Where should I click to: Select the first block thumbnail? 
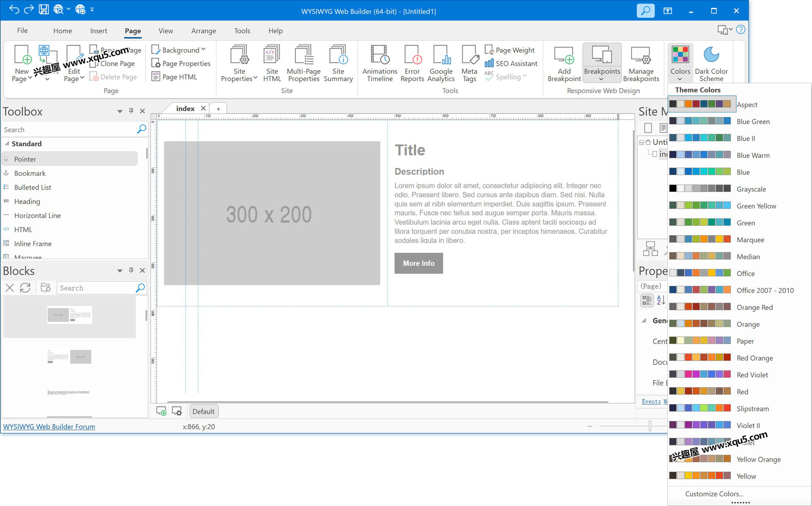tap(69, 316)
